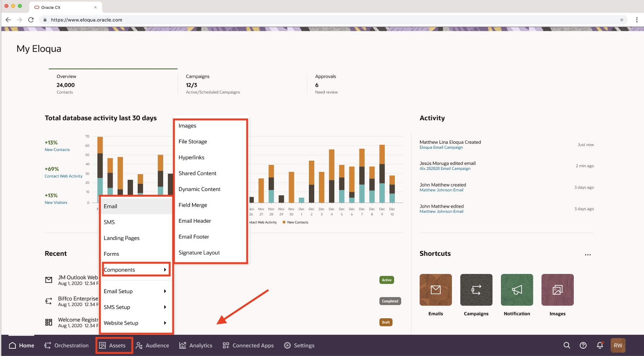Open the Eloqua Email Campaign link
The height and width of the screenshot is (356, 644).
point(441,147)
